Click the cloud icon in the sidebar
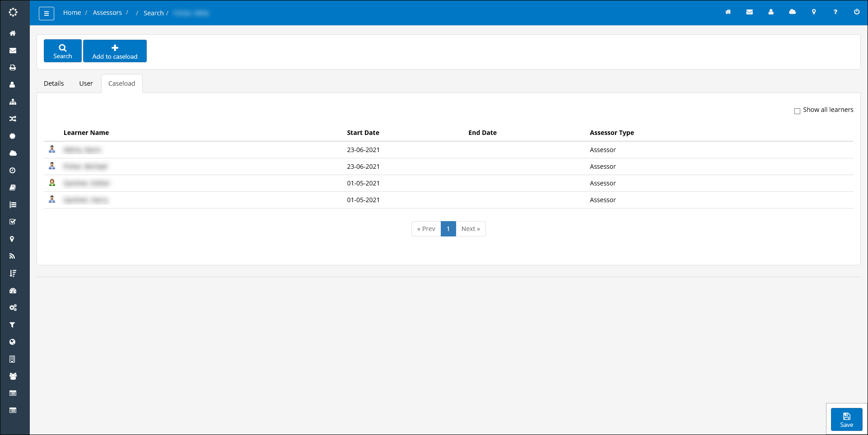The height and width of the screenshot is (435, 868). [12, 153]
